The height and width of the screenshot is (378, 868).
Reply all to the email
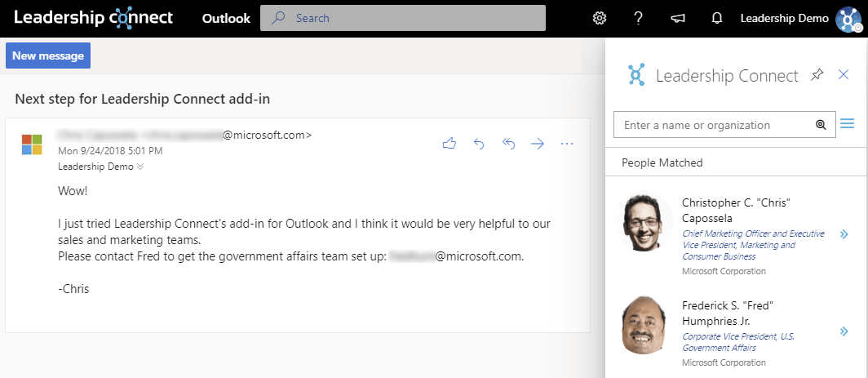coord(509,145)
